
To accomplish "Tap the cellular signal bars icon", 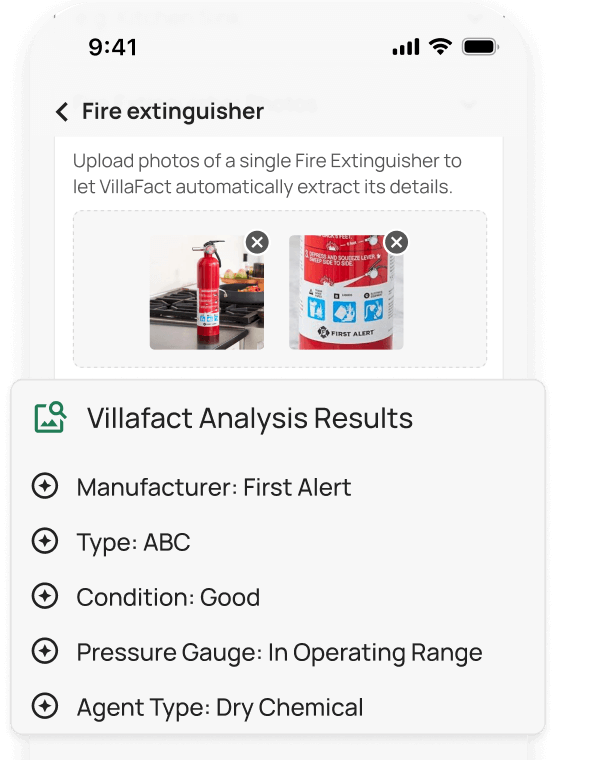I will [406, 47].
